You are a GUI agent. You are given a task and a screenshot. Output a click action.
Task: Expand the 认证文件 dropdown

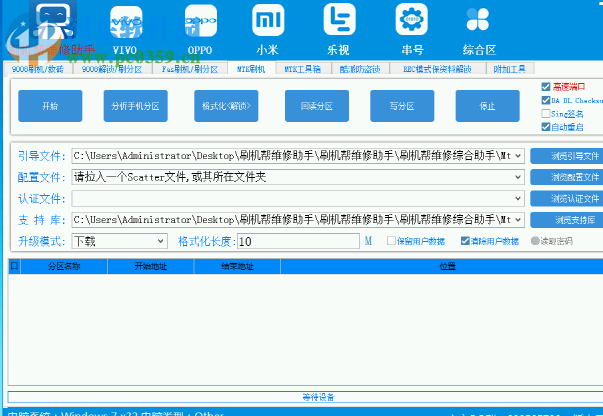pos(518,198)
